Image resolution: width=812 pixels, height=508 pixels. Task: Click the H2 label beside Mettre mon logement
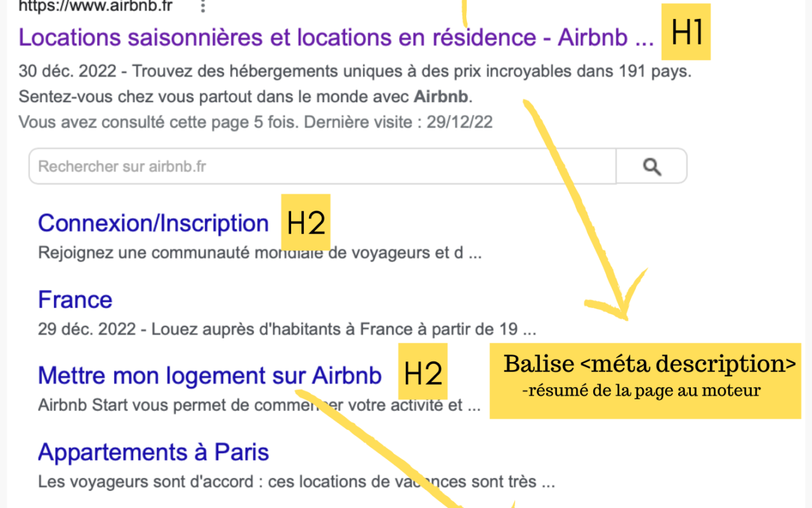tap(423, 372)
